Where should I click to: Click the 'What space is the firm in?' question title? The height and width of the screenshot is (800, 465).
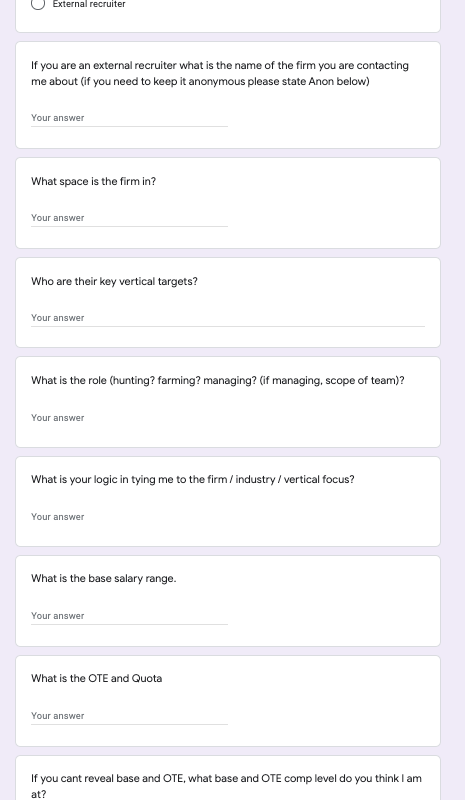[x=93, y=182]
